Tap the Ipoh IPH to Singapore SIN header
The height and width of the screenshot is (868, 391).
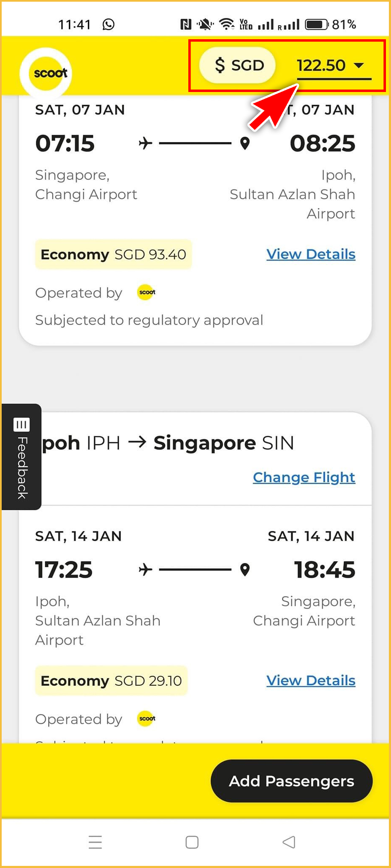tap(169, 443)
